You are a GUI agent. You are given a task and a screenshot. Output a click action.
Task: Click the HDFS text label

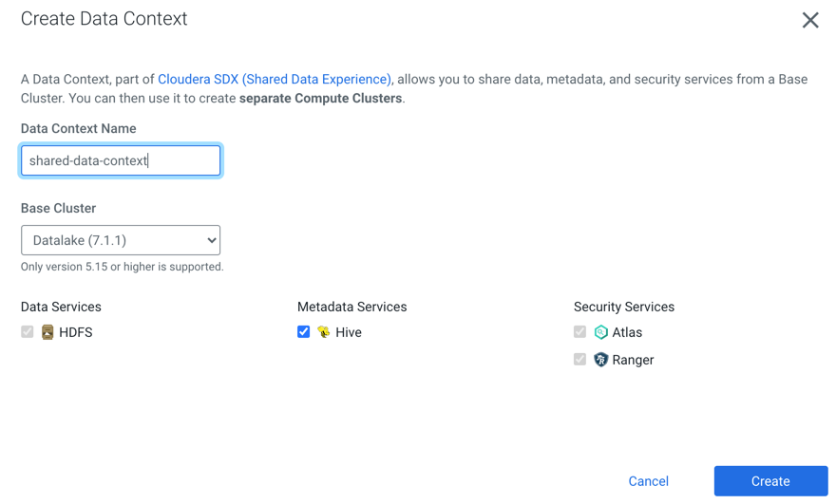(76, 332)
